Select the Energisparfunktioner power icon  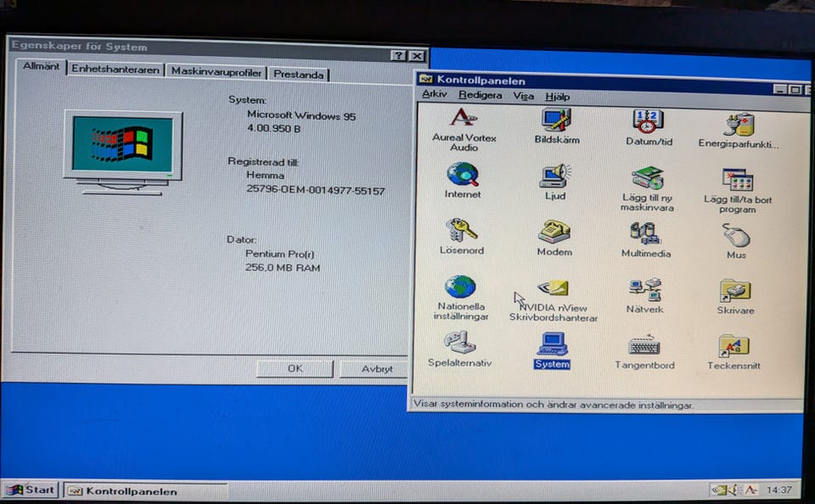coord(739,124)
